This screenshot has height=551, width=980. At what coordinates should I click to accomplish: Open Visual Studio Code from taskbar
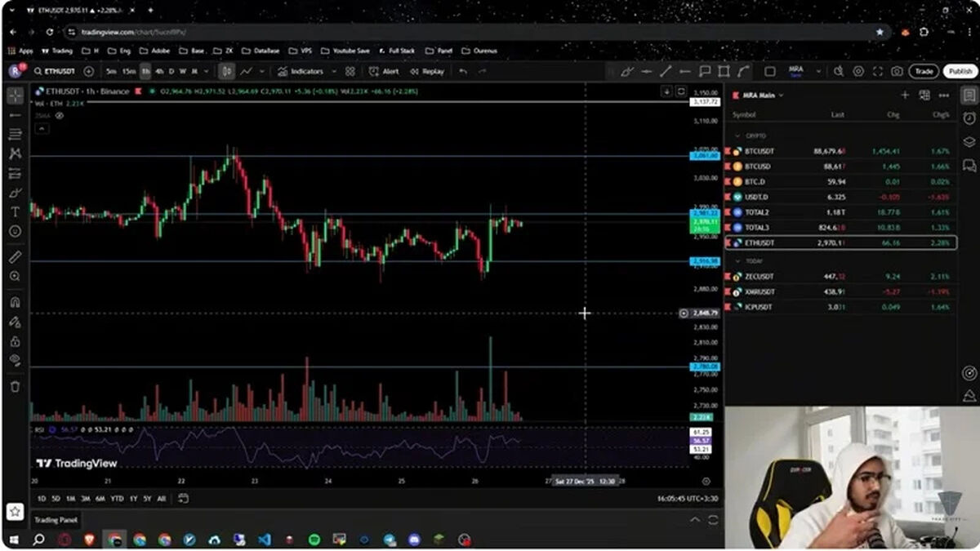264,540
